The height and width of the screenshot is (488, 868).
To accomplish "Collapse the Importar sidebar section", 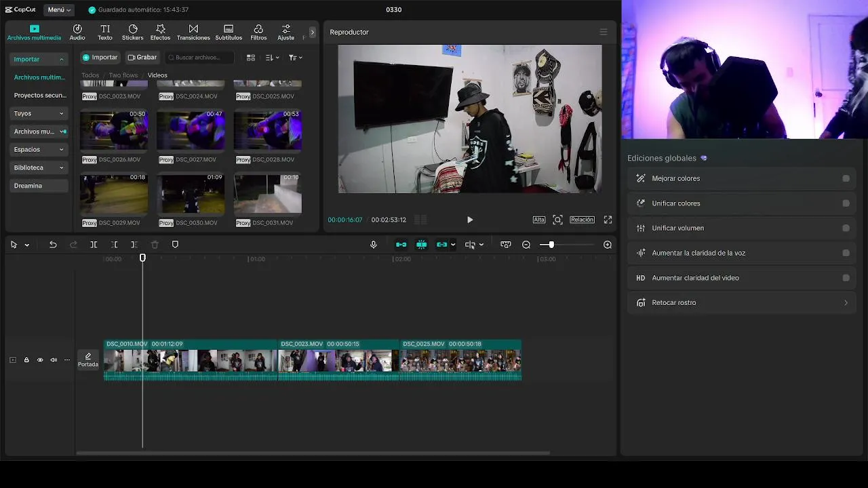I will click(x=39, y=59).
